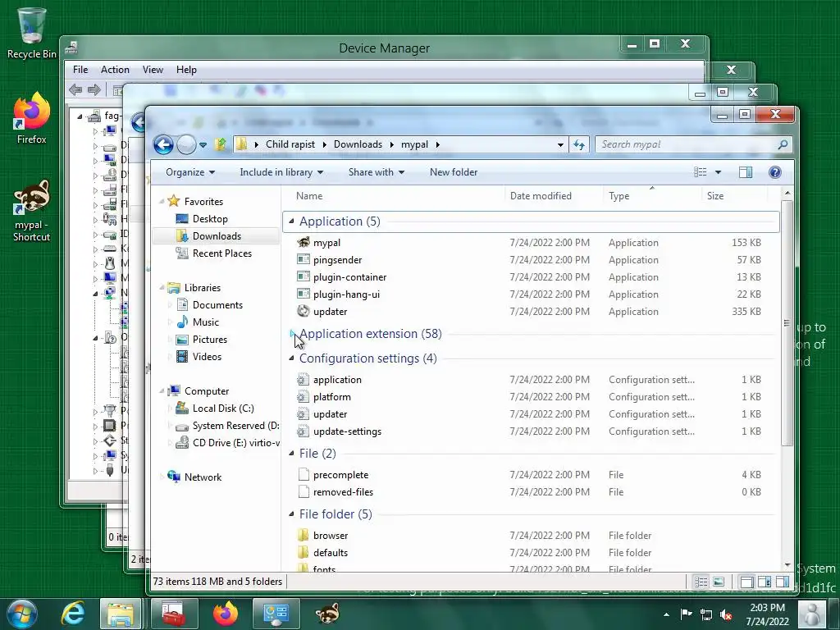Collapse the File folder (5) group
The image size is (840, 630).
click(291, 514)
